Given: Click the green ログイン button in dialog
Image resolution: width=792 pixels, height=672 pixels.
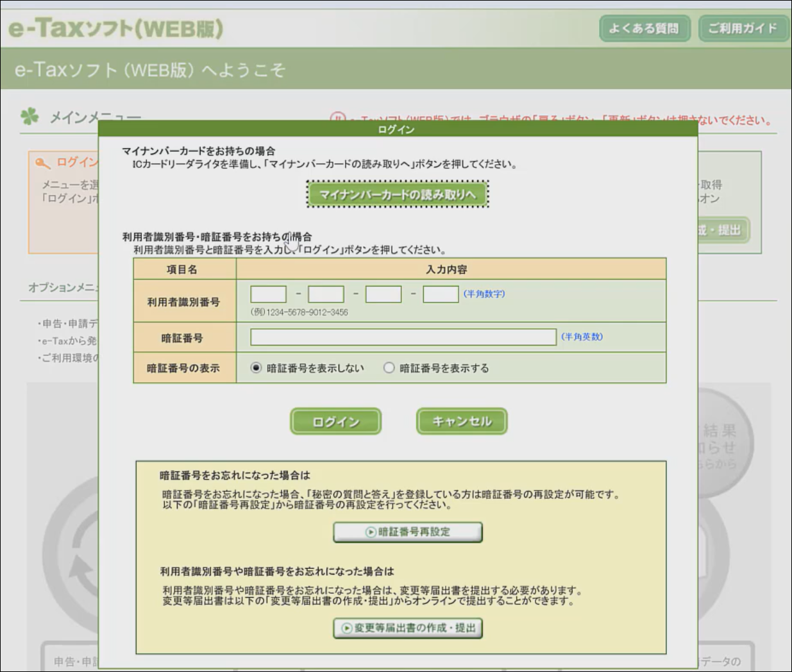Looking at the screenshot, I should (x=336, y=422).
